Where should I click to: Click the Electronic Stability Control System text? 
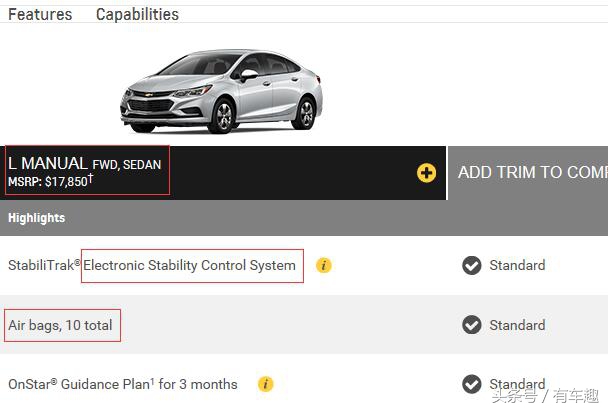coord(190,265)
